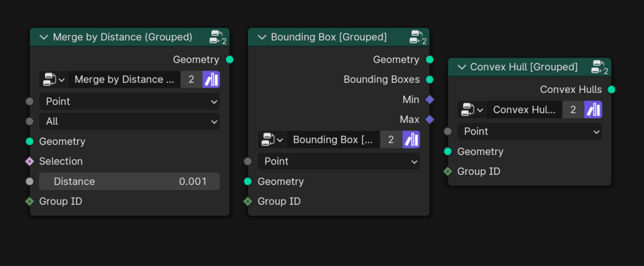Click node group icon in Bounding Box header

tap(417, 37)
